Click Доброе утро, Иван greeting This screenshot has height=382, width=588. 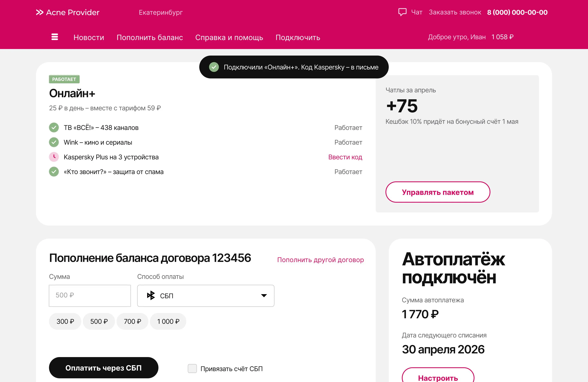point(457,37)
